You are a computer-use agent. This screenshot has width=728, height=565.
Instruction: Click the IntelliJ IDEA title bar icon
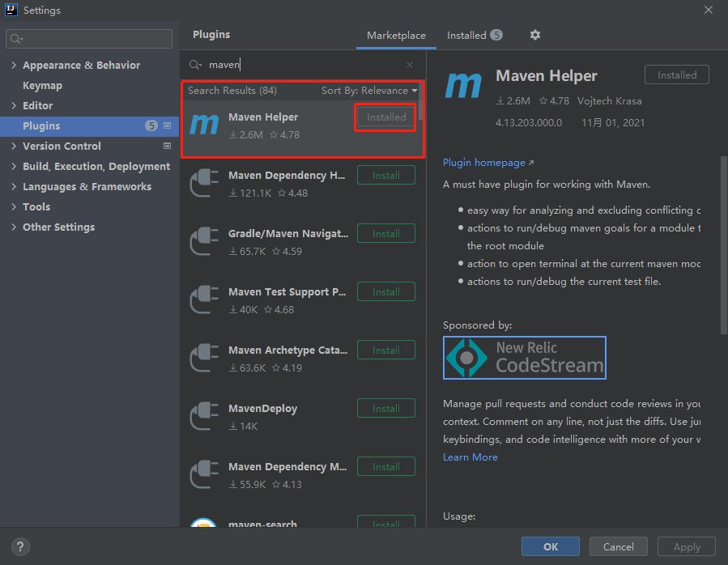pos(11,10)
